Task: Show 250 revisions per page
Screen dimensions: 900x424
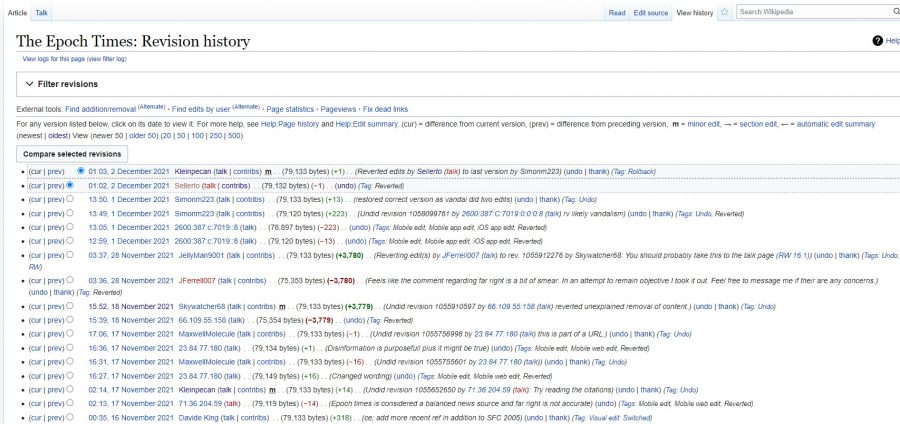Action: [x=216, y=136]
